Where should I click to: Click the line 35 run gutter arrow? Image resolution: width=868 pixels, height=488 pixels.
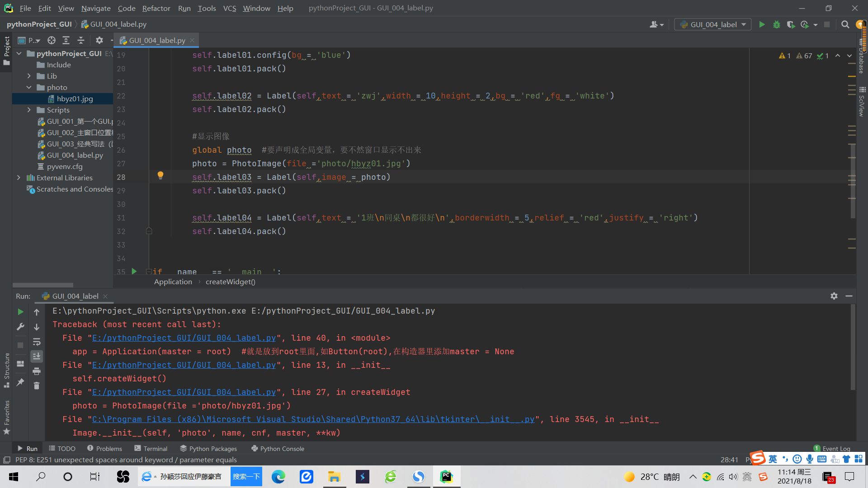coord(134,271)
